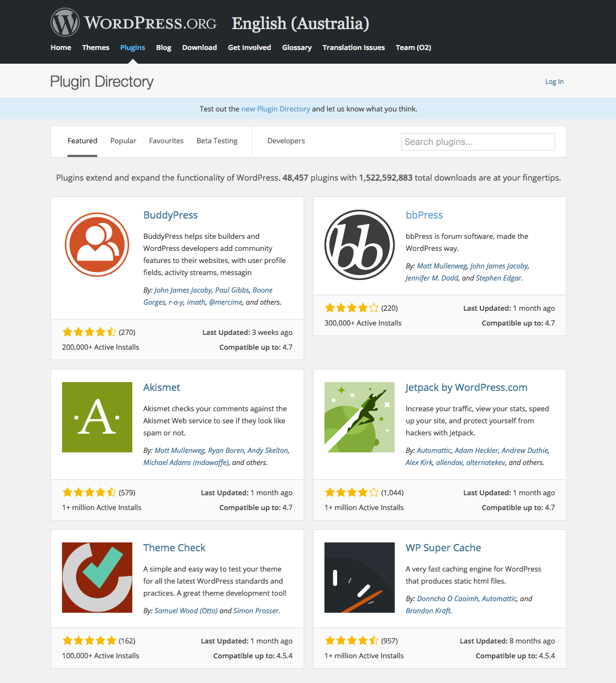Image resolution: width=616 pixels, height=683 pixels.
Task: Open the Akismet green A icon
Action: [x=97, y=417]
